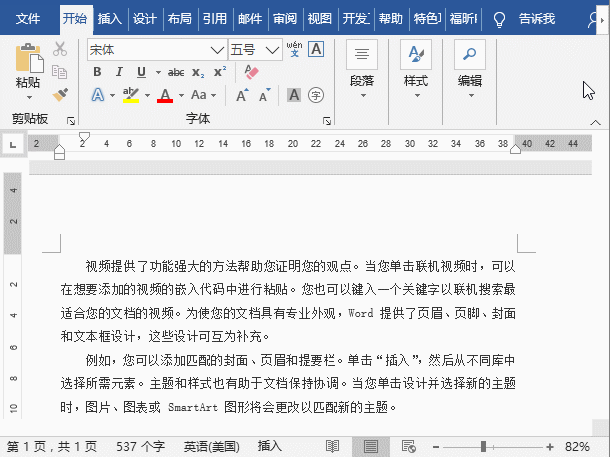The image size is (610, 457).
Task: Open the paste options arrow under 粘贴
Action: click(29, 97)
